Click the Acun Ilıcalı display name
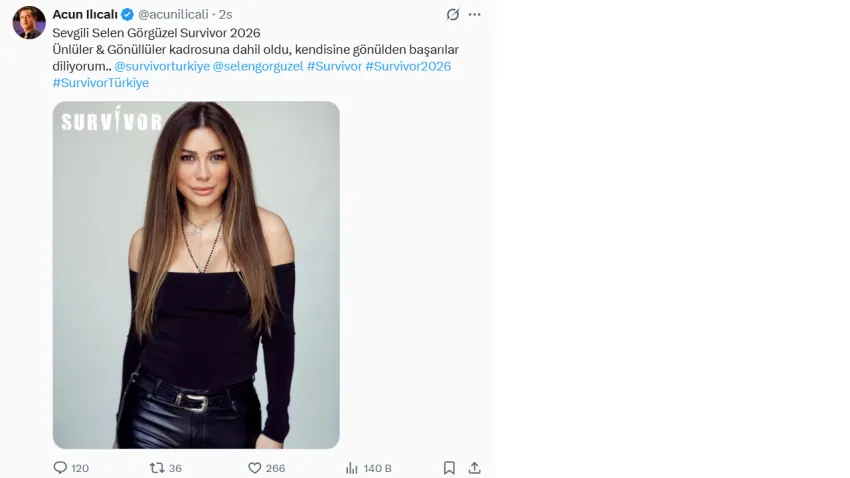The image size is (850, 478). 85,15
